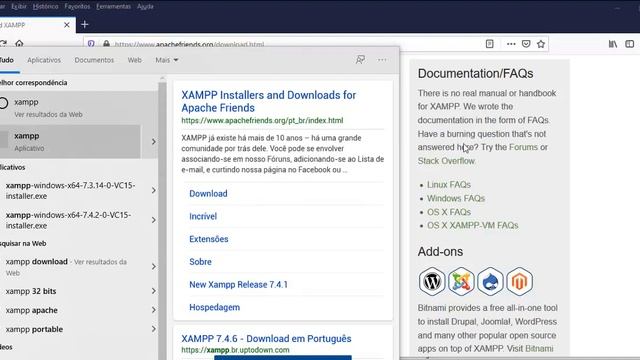The image size is (640, 360).
Task: Click the tracking protection shield icon
Action: (91, 43)
